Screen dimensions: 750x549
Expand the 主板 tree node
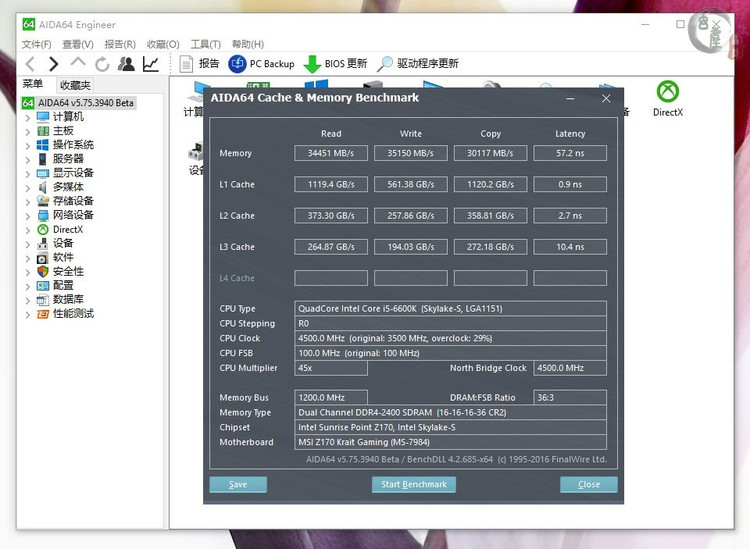(x=27, y=131)
